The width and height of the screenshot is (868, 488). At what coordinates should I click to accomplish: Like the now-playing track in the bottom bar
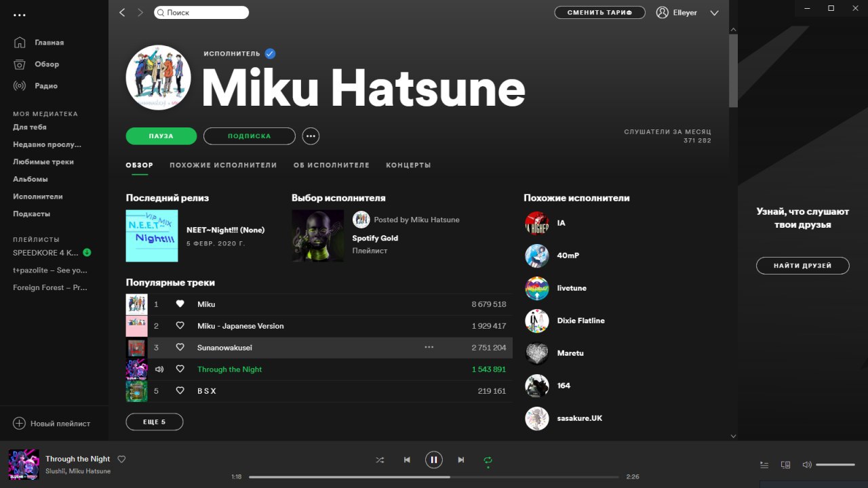(121, 459)
